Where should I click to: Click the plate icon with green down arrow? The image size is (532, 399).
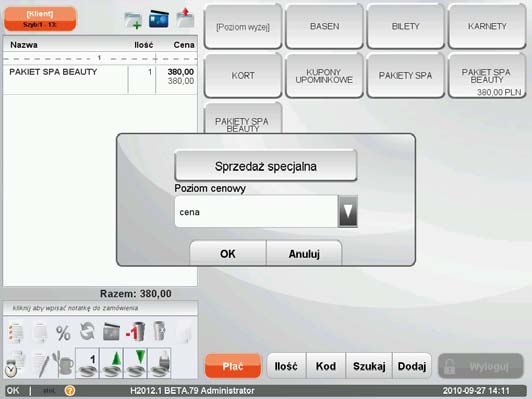135,363
